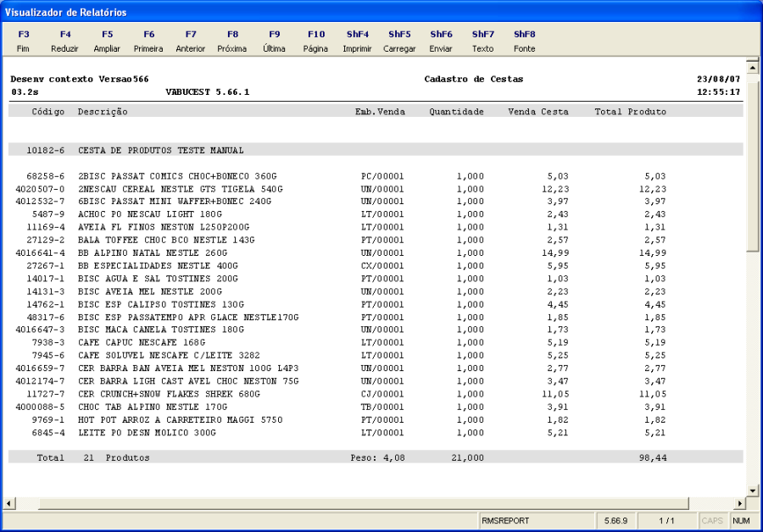Click RMSREPORT in the status bar
Image resolution: width=763 pixels, height=532 pixels.
pyautogui.click(x=505, y=521)
